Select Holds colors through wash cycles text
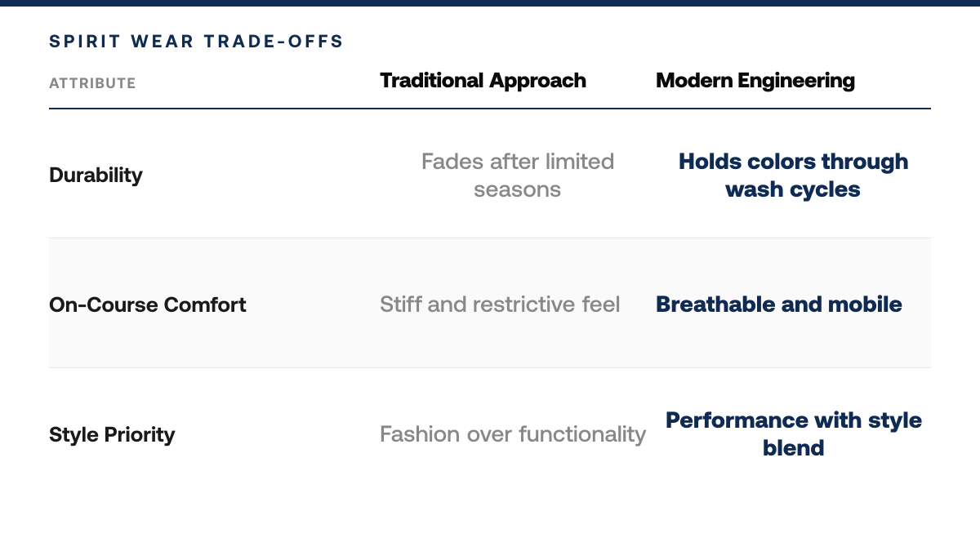The width and height of the screenshot is (980, 551). pyautogui.click(x=793, y=176)
